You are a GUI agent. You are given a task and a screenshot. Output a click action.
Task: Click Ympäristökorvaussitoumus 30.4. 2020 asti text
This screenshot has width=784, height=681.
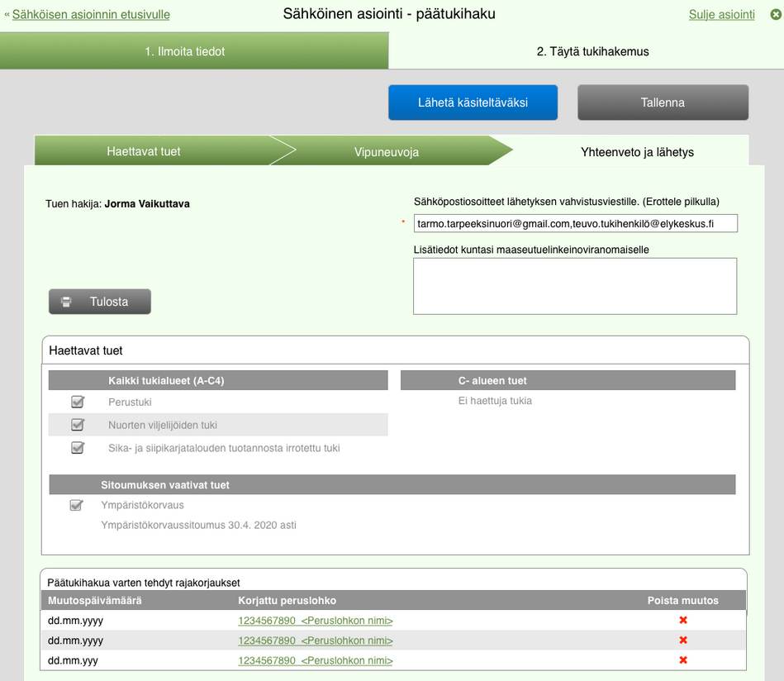(198, 525)
